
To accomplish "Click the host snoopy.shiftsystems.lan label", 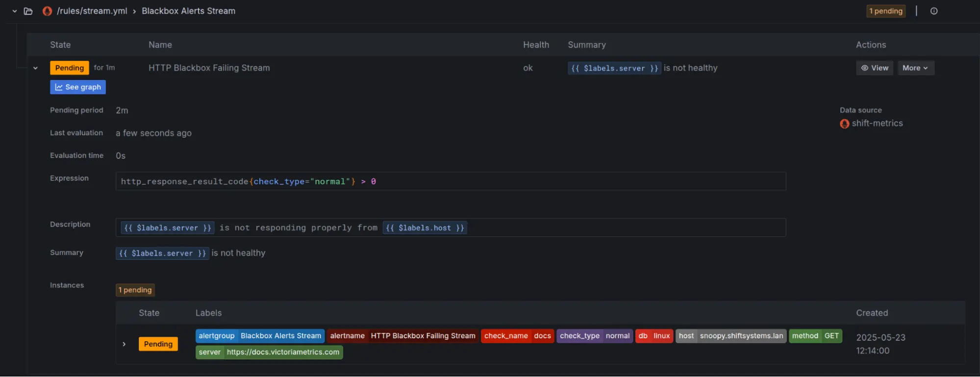I will click(x=731, y=336).
